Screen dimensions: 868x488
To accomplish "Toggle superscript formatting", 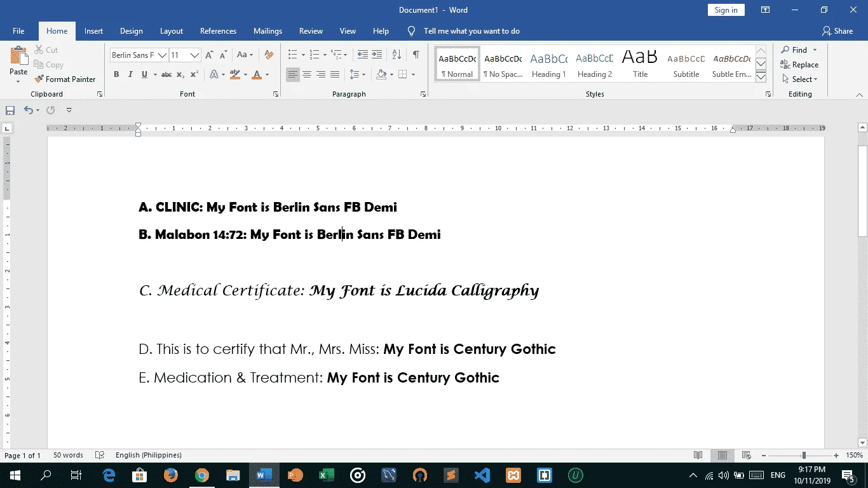I will pyautogui.click(x=194, y=75).
